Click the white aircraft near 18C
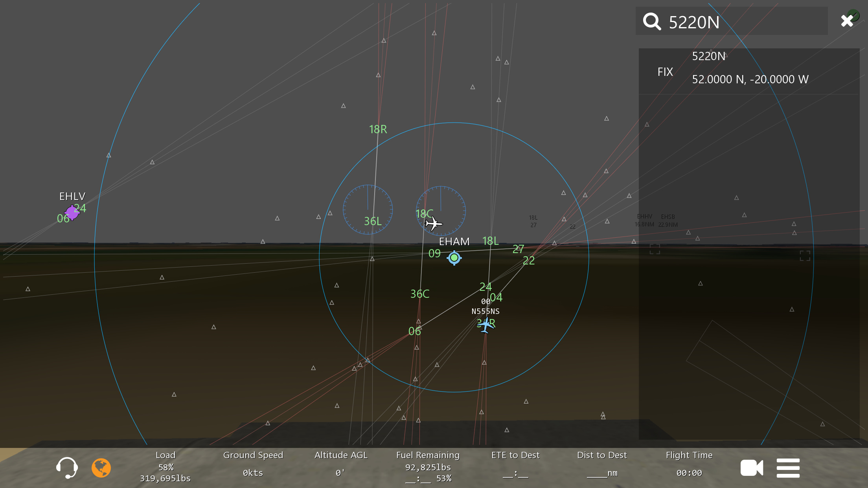868x488 pixels. point(434,224)
